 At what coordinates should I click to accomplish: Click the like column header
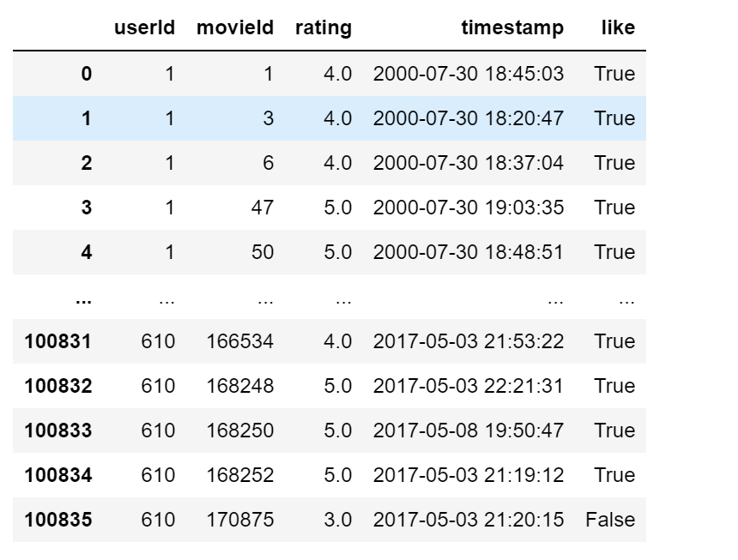[x=618, y=28]
